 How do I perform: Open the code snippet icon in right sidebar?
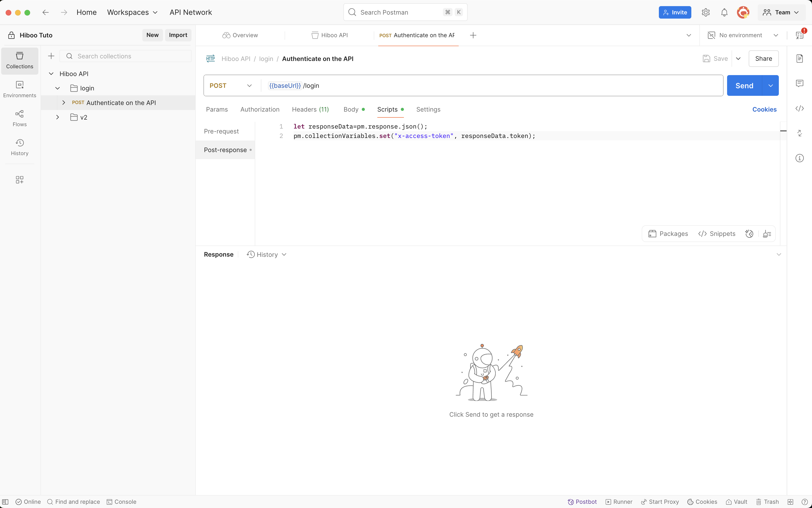(800, 109)
